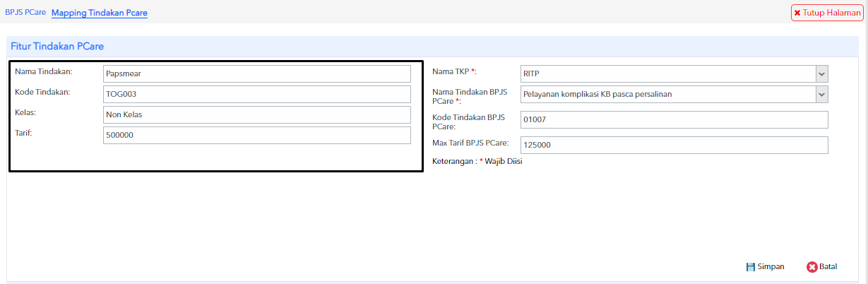Image resolution: width=868 pixels, height=284 pixels.
Task: Click the Max Tarif BPJS PCare field 125000
Action: point(674,144)
